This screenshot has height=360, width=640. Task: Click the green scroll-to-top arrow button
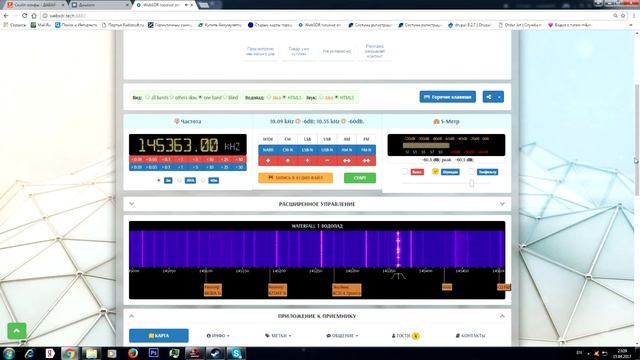(x=17, y=331)
